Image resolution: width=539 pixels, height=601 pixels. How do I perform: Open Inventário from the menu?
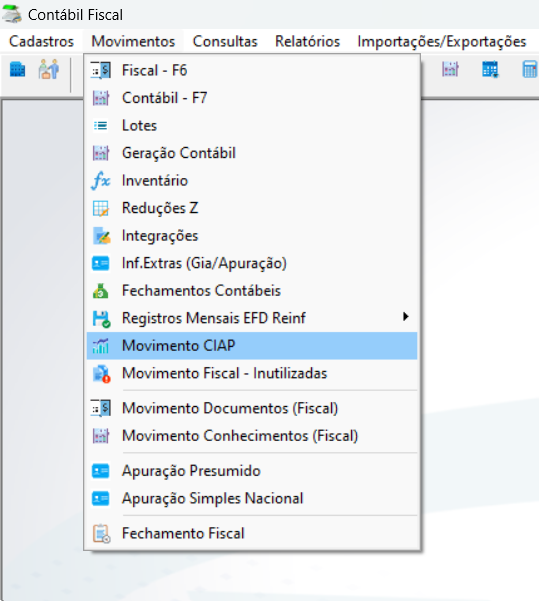(252, 181)
